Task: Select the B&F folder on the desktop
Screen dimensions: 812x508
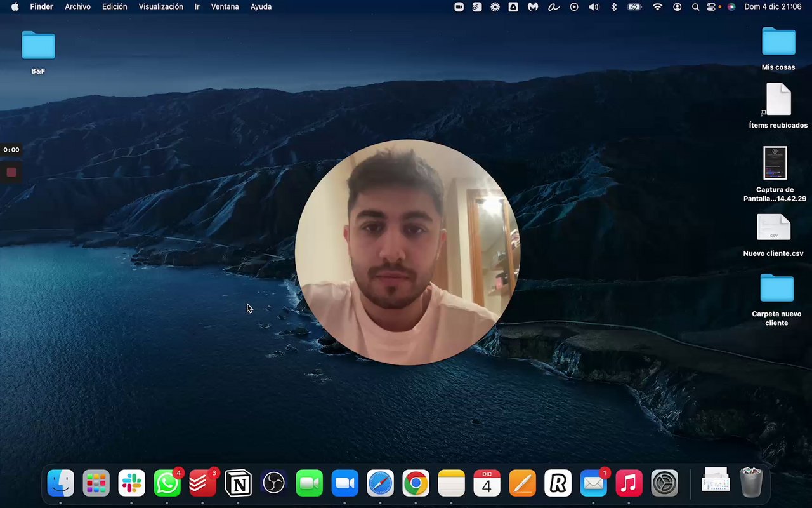Action: point(38,53)
